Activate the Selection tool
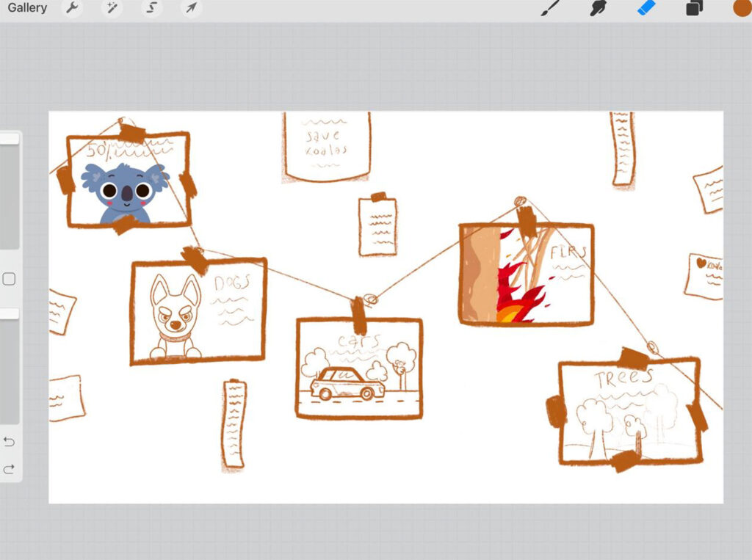 [x=151, y=8]
